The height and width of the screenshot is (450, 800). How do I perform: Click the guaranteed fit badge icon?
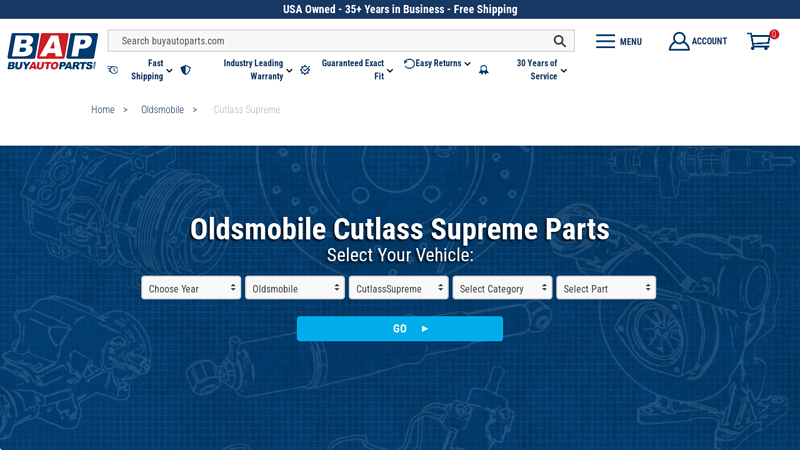tap(305, 70)
